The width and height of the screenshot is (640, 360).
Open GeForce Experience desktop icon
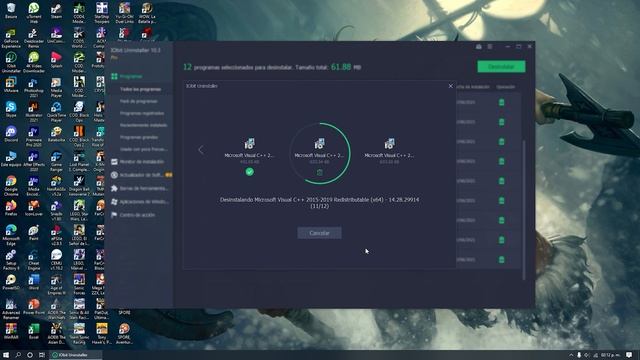pyautogui.click(x=11, y=38)
